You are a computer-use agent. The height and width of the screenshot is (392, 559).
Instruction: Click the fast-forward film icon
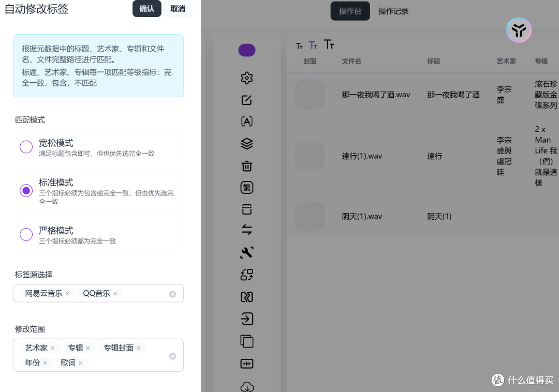[x=247, y=364]
